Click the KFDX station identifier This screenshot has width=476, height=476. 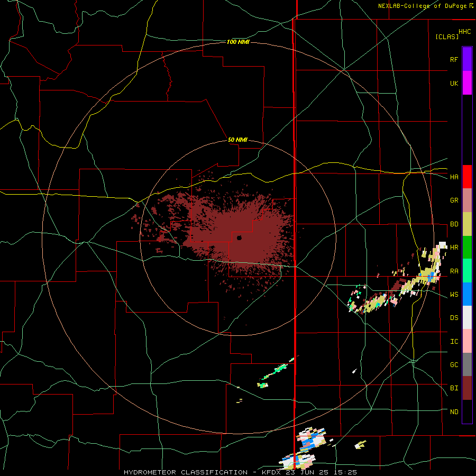(271, 472)
